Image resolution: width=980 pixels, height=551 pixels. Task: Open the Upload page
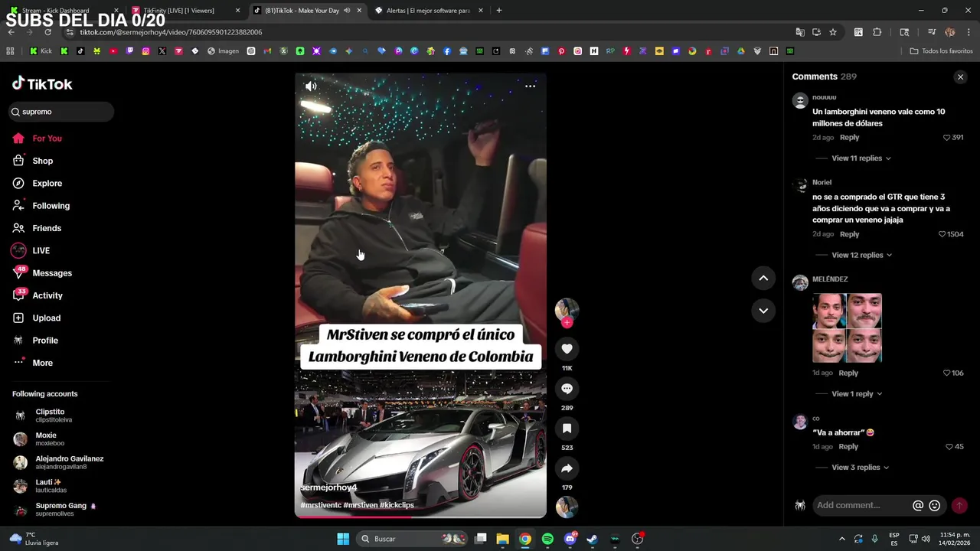pyautogui.click(x=38, y=318)
